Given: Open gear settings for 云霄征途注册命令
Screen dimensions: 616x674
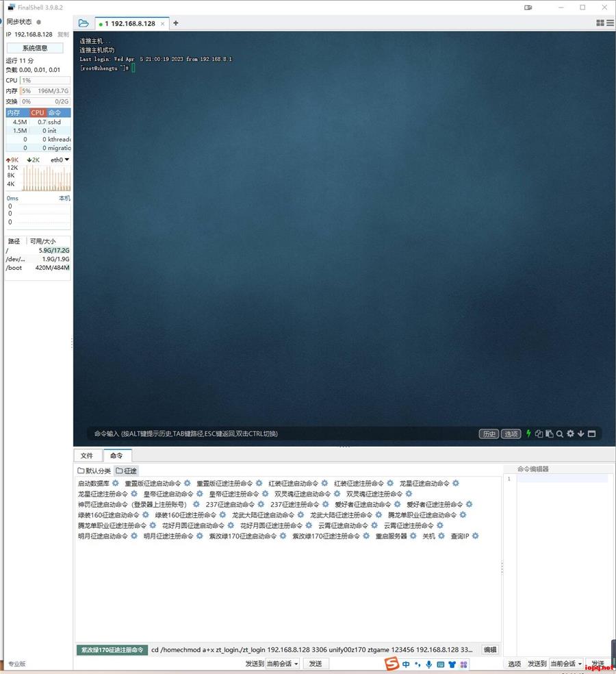Looking at the screenshot, I should (x=440, y=525).
